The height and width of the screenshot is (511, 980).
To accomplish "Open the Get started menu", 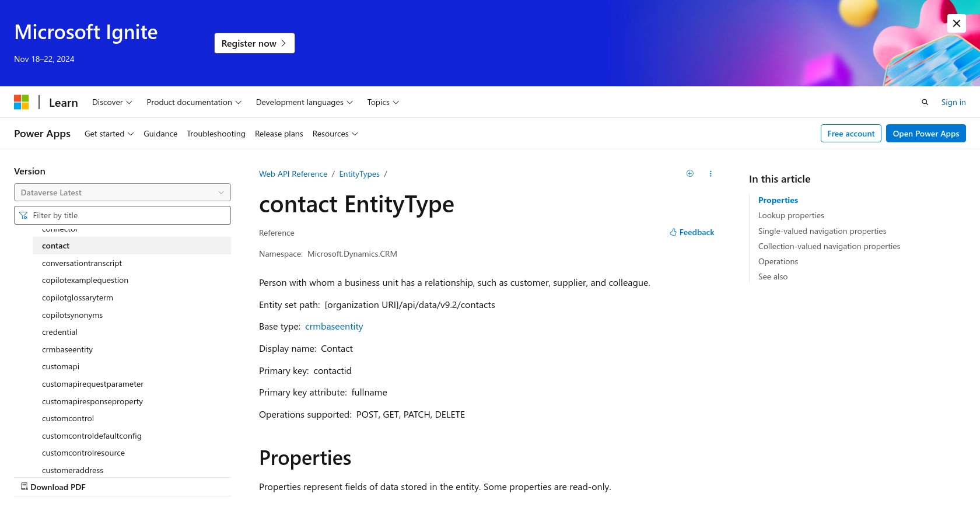I will click(x=109, y=134).
